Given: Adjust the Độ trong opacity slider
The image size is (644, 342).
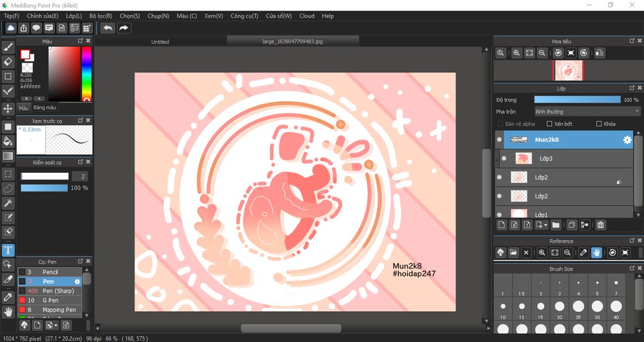Looking at the screenshot, I should (x=577, y=100).
